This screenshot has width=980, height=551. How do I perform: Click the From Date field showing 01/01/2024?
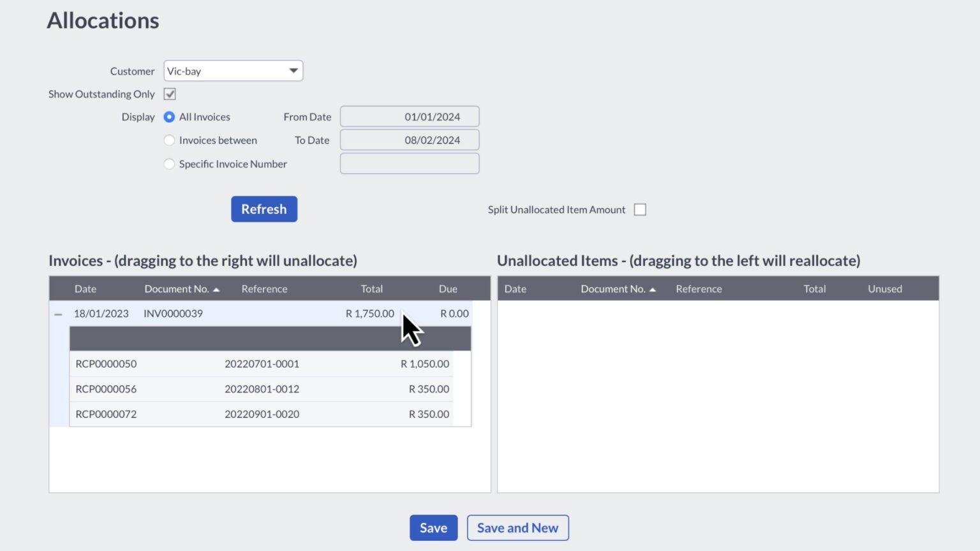click(409, 116)
